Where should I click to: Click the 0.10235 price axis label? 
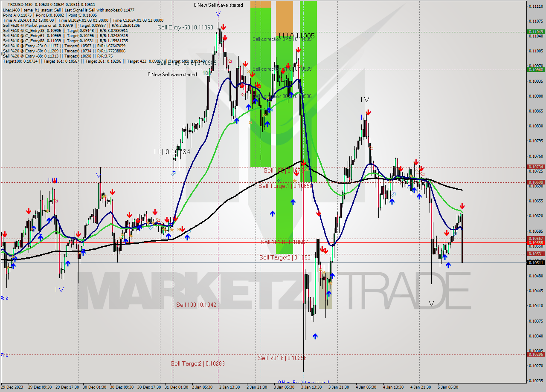[x=536, y=380]
